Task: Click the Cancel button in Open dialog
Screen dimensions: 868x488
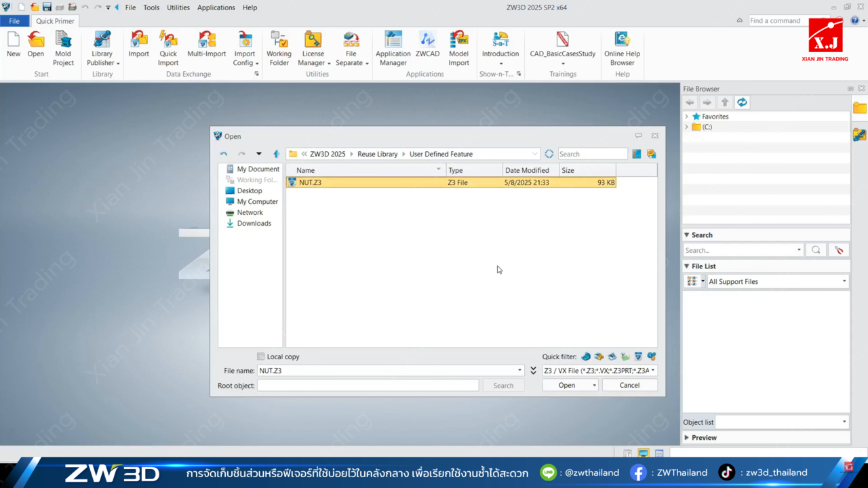Action: [629, 385]
